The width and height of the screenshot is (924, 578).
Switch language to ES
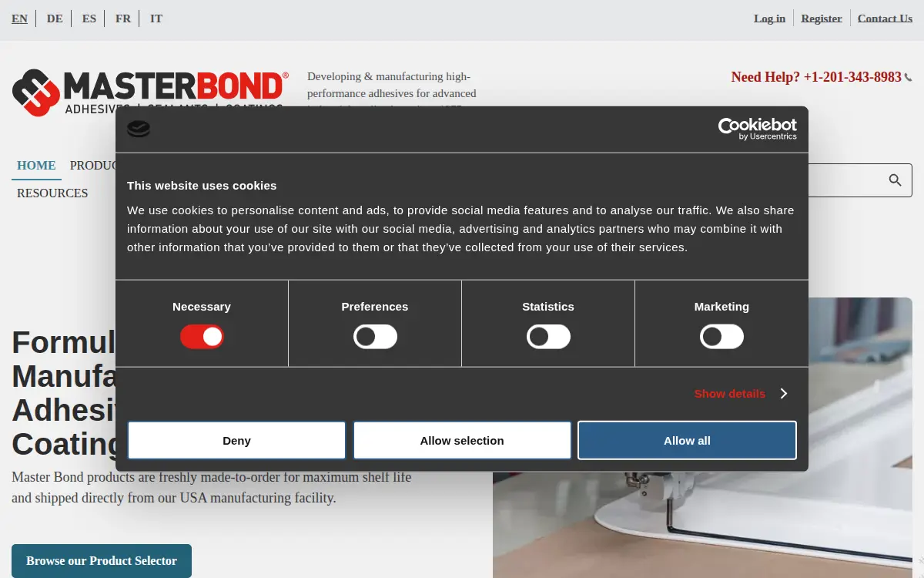89,18
